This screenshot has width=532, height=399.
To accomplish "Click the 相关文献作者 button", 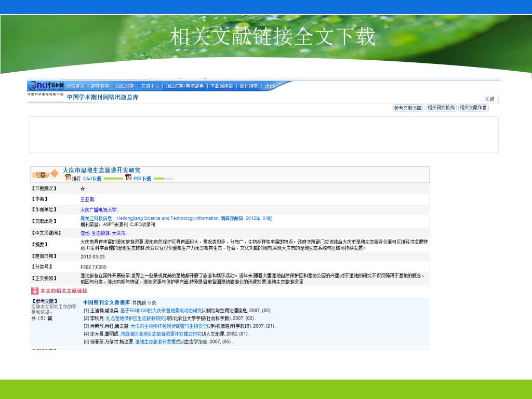I will [473, 108].
